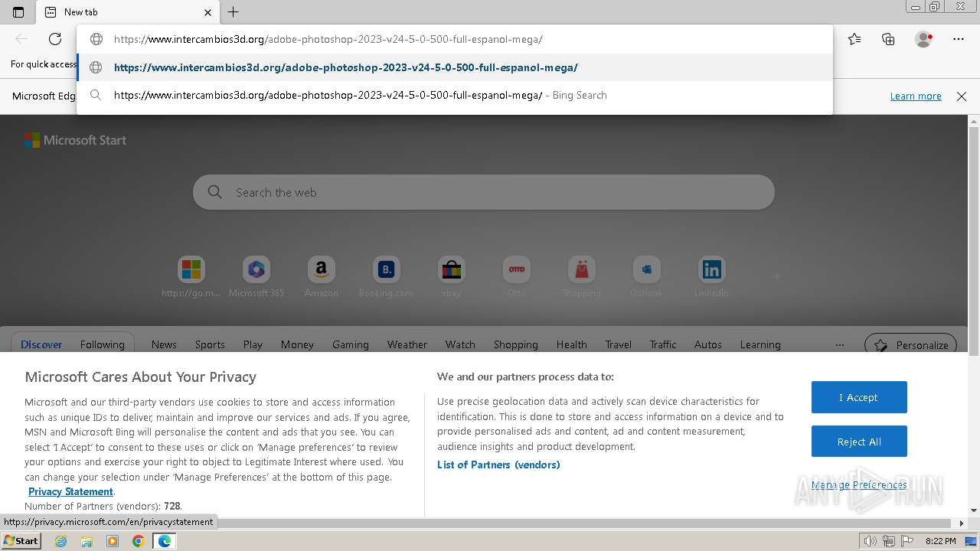Click the Reject All button
980x551 pixels.
pos(859,442)
